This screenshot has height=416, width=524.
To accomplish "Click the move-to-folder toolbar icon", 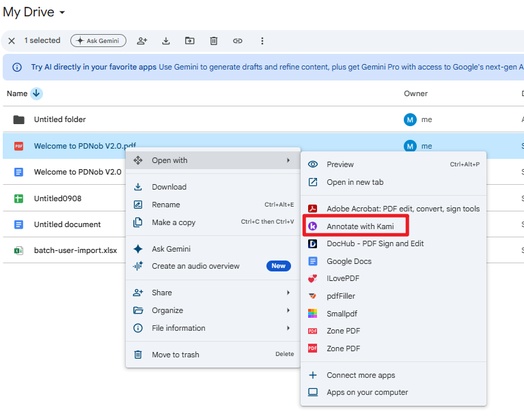I will point(189,41).
